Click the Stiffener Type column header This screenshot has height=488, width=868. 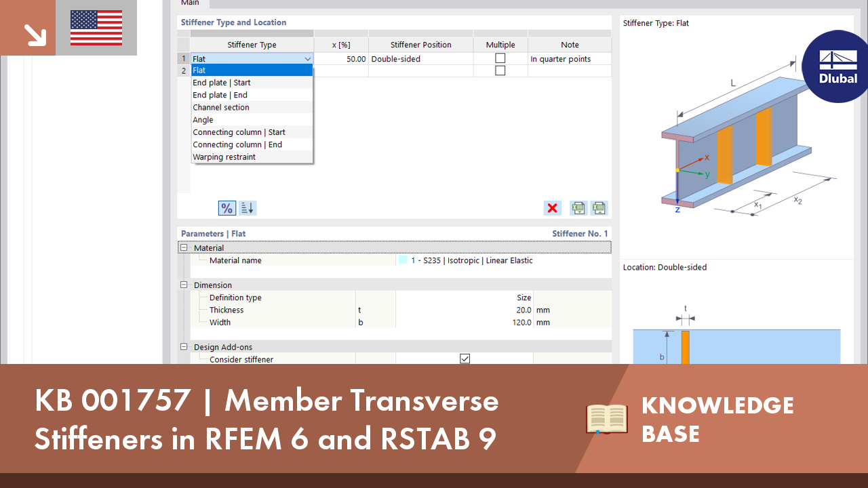(x=252, y=45)
